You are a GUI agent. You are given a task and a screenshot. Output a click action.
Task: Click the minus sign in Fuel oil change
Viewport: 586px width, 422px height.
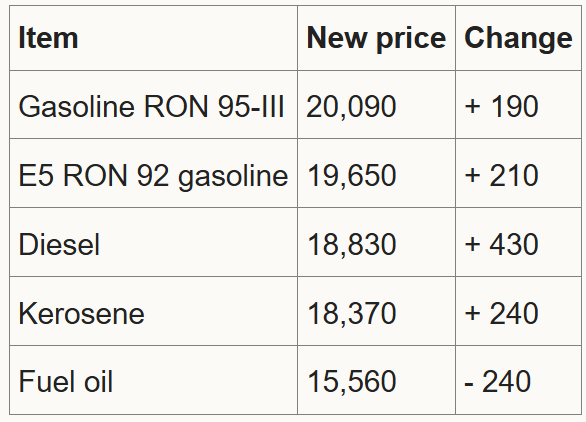point(469,385)
